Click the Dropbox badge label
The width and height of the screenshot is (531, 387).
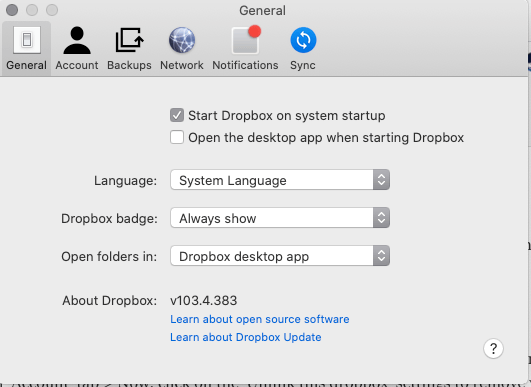pyautogui.click(x=109, y=219)
